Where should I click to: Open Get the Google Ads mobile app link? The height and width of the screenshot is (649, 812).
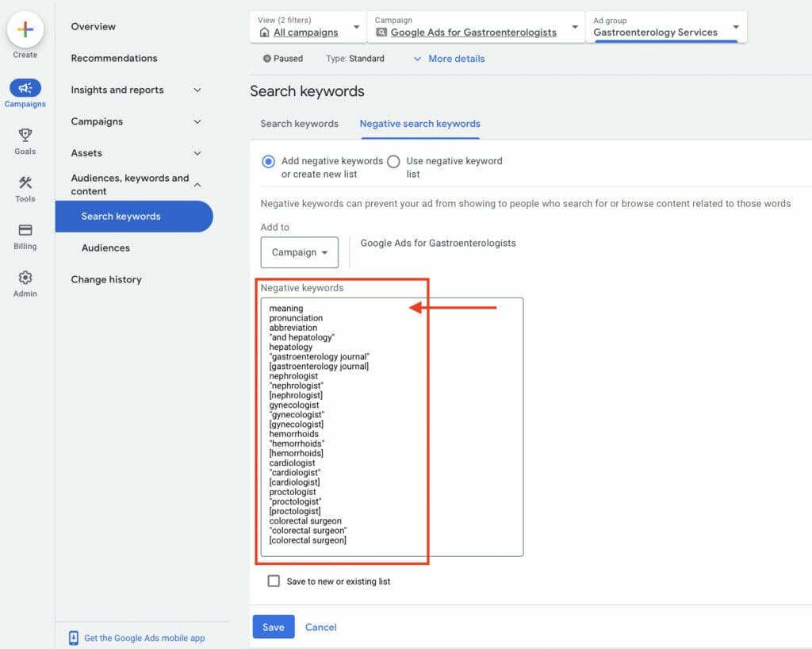coord(144,638)
